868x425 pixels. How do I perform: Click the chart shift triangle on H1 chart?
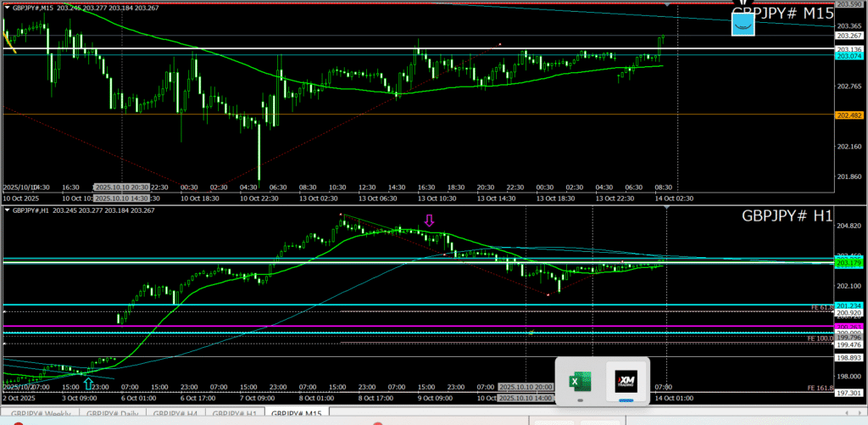[x=666, y=207]
